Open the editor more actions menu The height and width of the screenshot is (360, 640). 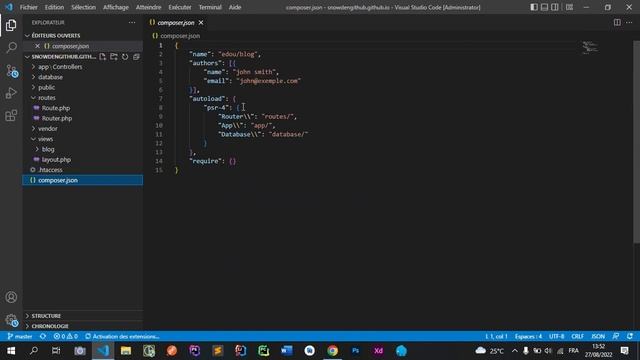coord(629,22)
